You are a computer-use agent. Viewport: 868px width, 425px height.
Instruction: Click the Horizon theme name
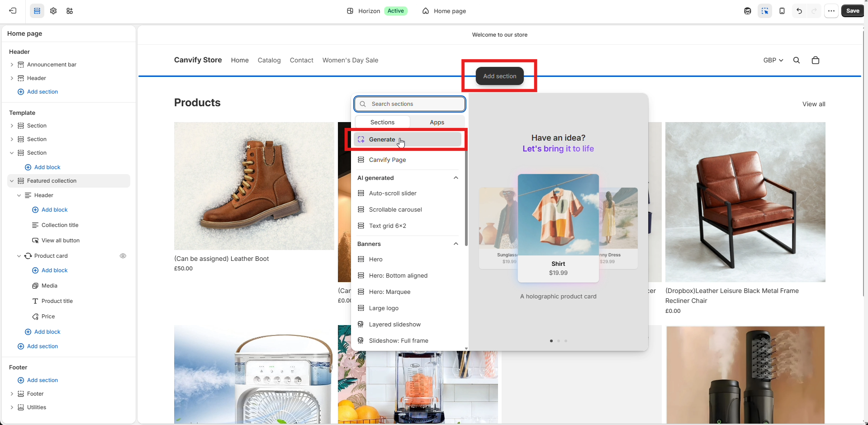369,11
